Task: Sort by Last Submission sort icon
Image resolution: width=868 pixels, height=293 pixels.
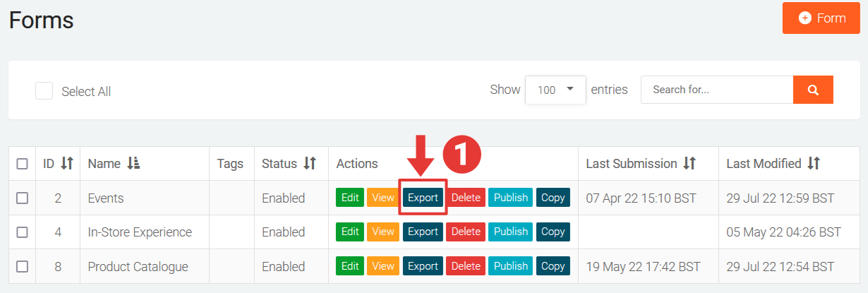Action: pyautogui.click(x=690, y=163)
